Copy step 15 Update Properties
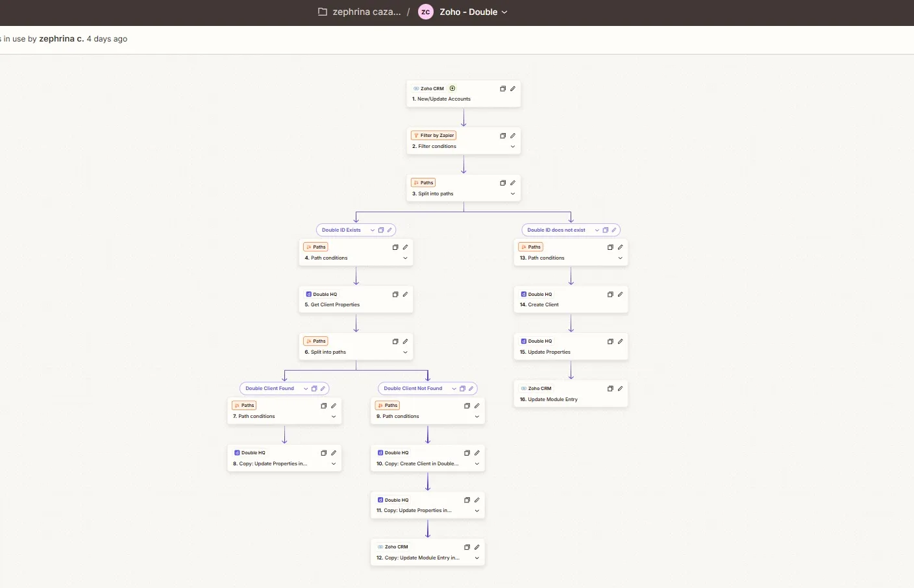 (x=610, y=341)
